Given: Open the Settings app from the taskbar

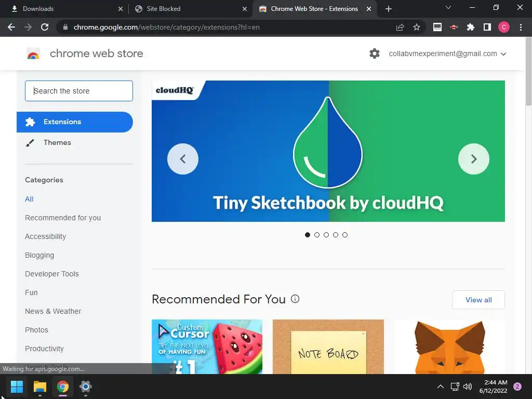Looking at the screenshot, I should click(86, 387).
